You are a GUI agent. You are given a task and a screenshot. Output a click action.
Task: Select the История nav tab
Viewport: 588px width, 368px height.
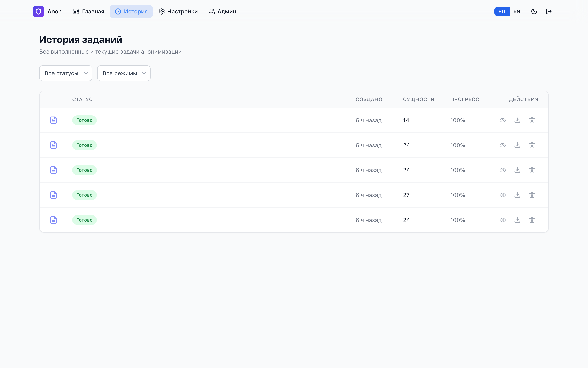coord(131,11)
